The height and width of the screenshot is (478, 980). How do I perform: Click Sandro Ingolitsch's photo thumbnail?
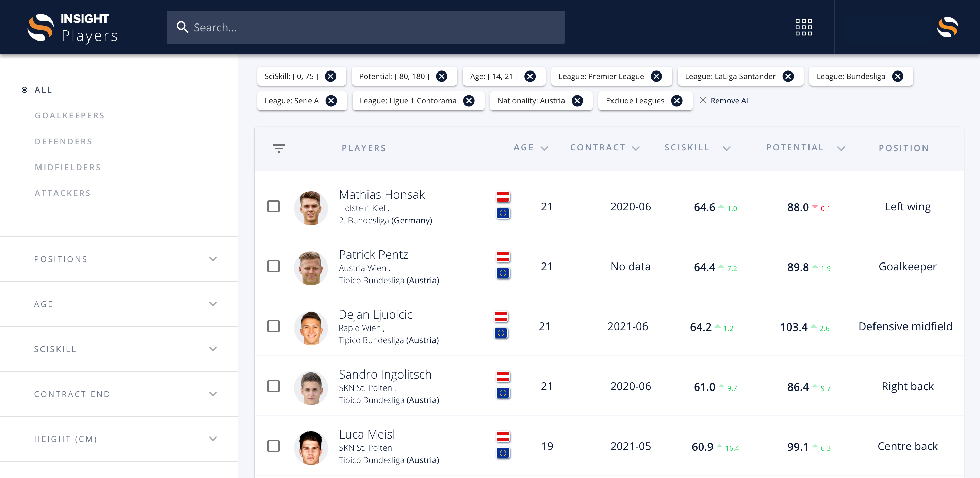[311, 388]
